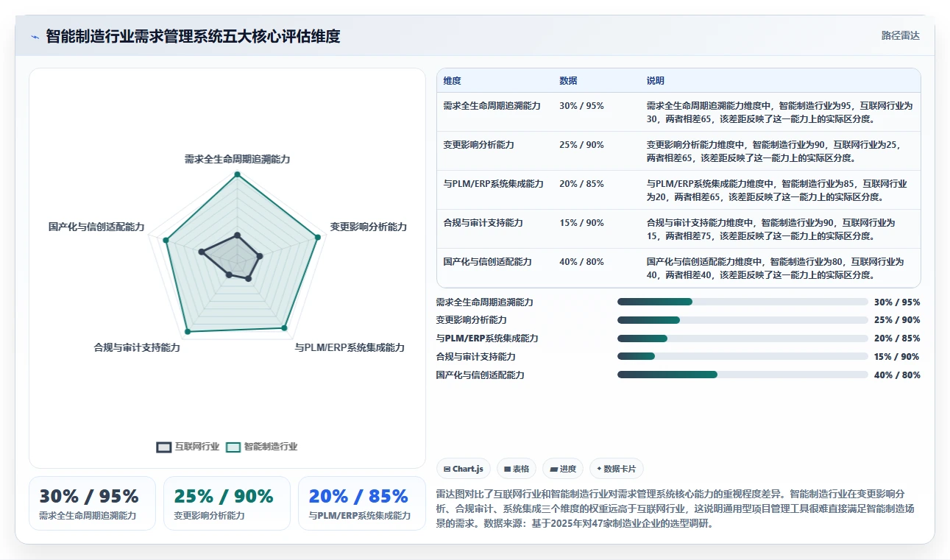
Task: Click table cell 需求全生命周期追溯能力
Action: pos(492,106)
